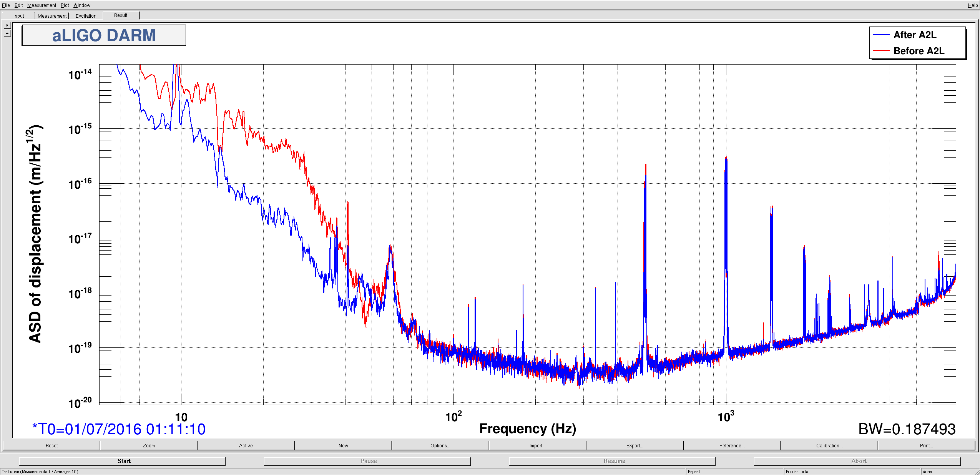This screenshot has height=475, width=980.
Task: Open the Edit menu
Action: pos(18,5)
